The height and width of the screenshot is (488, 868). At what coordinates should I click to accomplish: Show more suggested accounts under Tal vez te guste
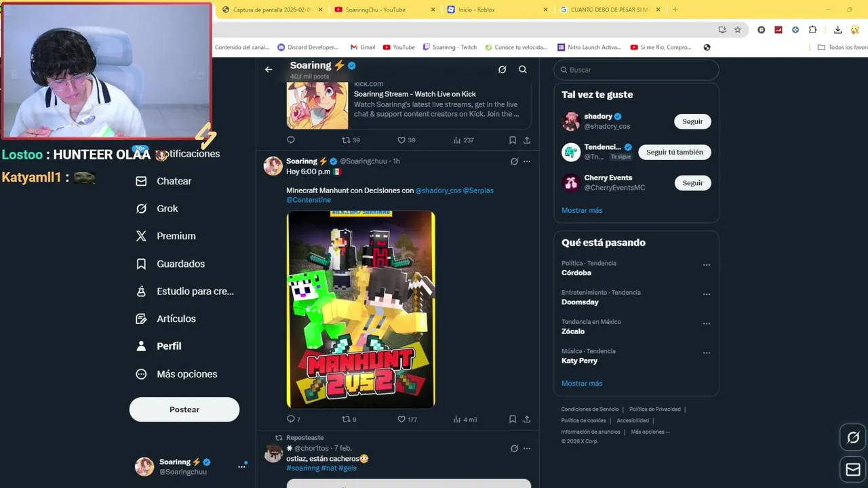coord(582,210)
